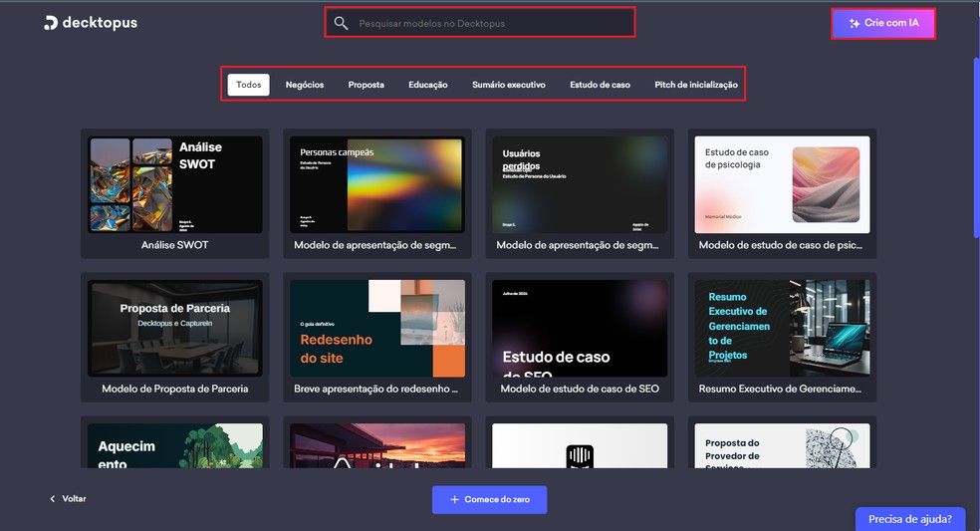Type in the Pesquisar modelos search field
Screen dimensions: 980x531
pyautogui.click(x=488, y=23)
